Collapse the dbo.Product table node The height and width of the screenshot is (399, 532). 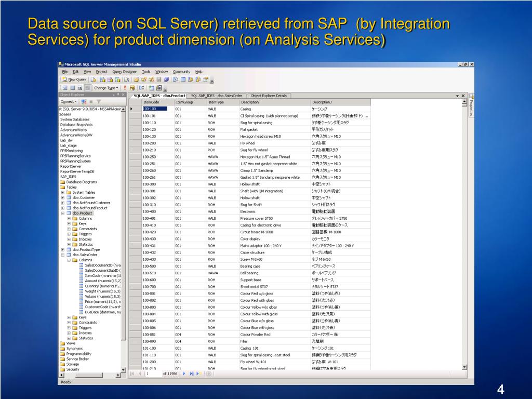tap(63, 214)
